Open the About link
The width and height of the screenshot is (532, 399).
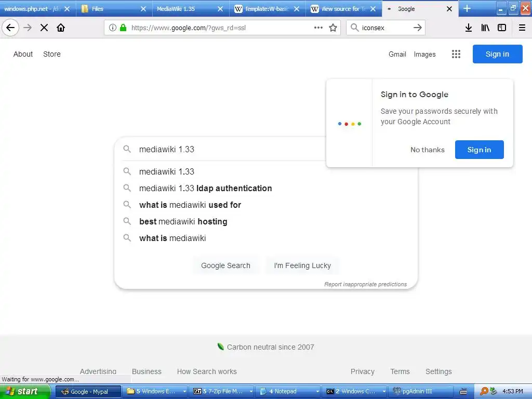(23, 54)
